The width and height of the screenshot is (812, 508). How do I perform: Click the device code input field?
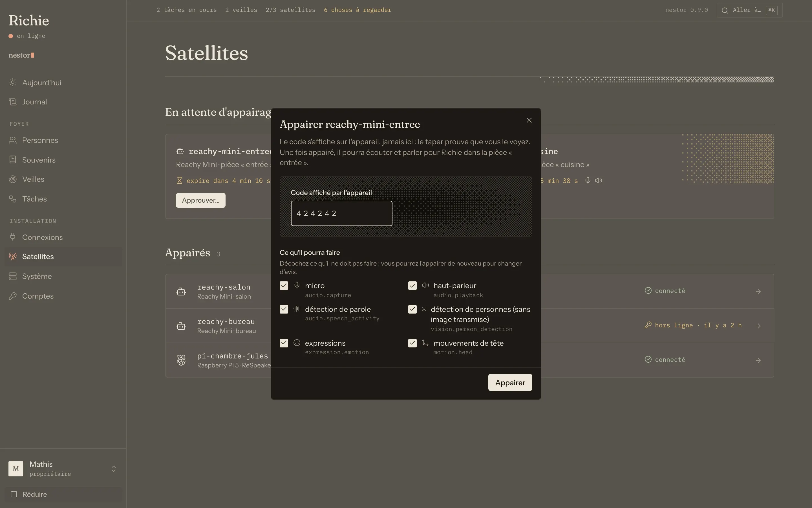point(342,213)
